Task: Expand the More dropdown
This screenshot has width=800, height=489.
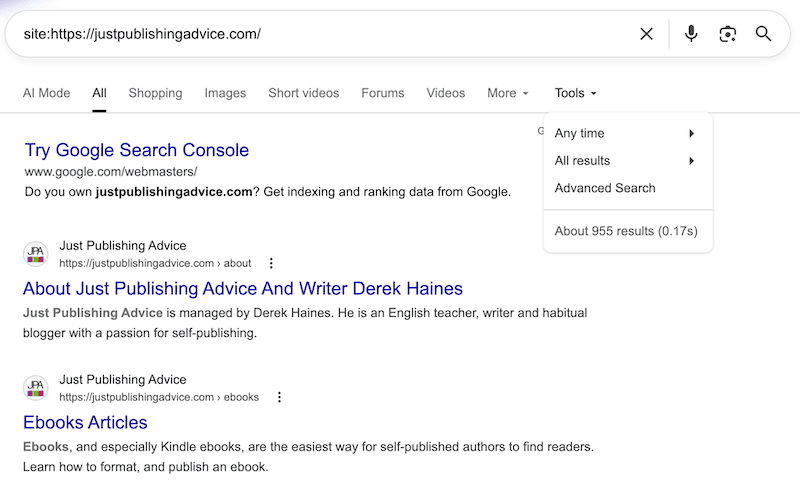Action: [508, 93]
